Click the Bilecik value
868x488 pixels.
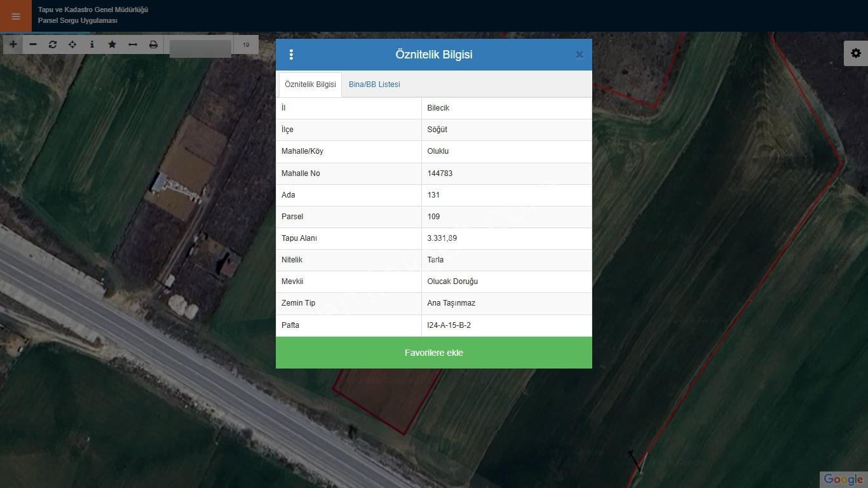[x=438, y=108]
